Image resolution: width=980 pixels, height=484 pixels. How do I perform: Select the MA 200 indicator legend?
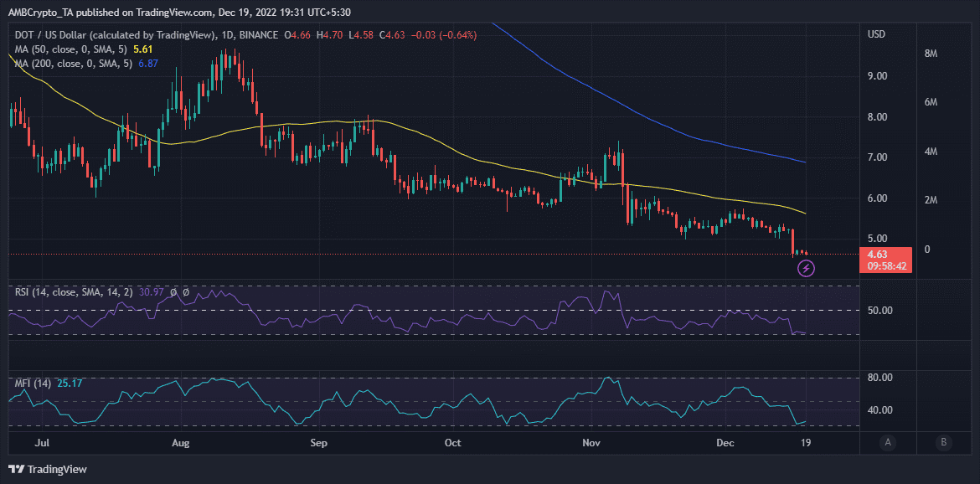(75, 64)
